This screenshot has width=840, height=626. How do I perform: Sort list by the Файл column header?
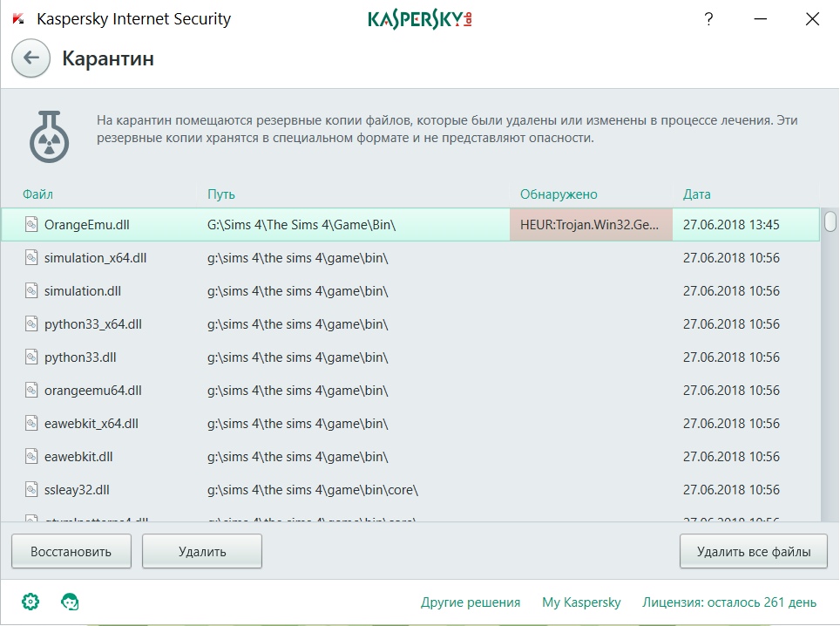[37, 194]
